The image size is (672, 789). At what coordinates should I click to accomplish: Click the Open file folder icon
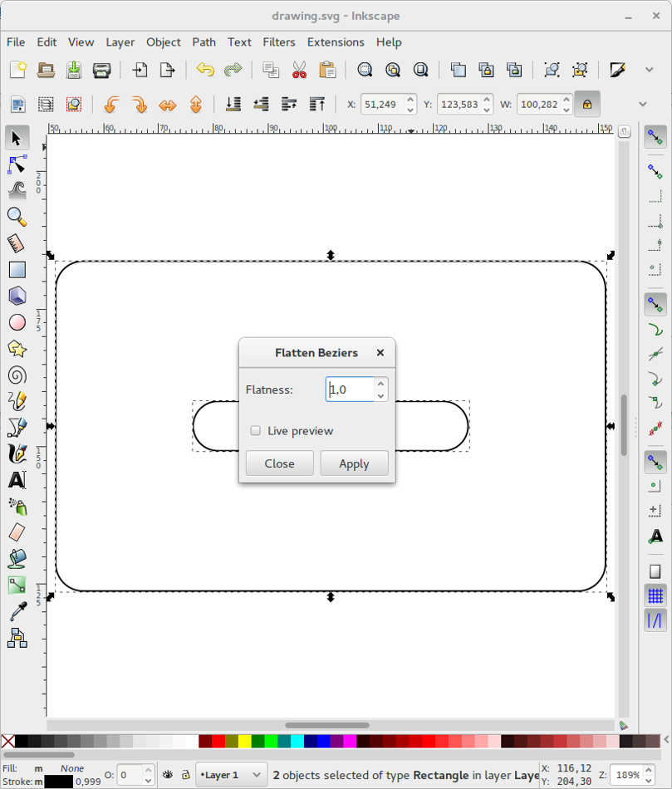(46, 70)
